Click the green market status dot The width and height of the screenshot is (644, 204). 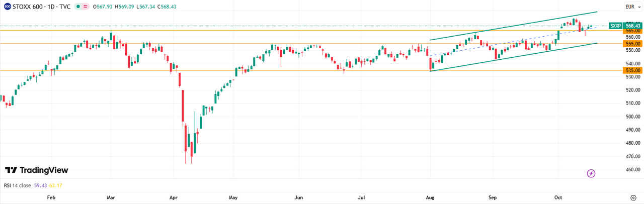pos(77,7)
